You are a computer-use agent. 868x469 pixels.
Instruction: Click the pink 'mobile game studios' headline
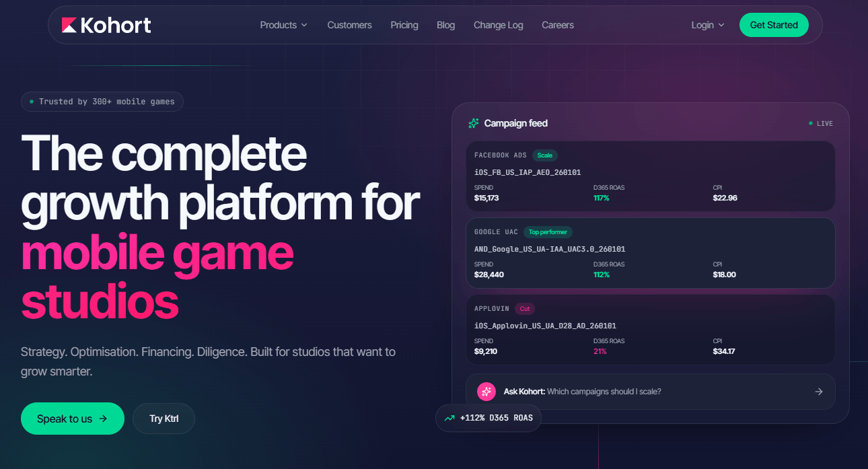click(x=157, y=278)
